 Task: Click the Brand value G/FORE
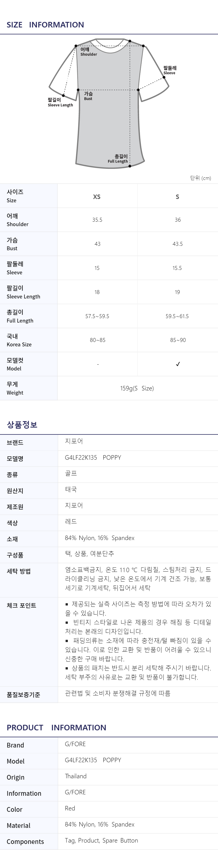75,744
